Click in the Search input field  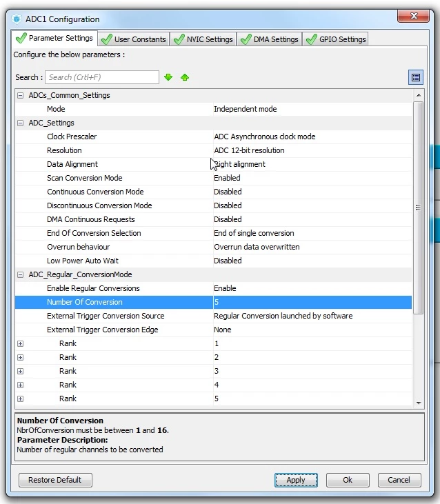(102, 77)
